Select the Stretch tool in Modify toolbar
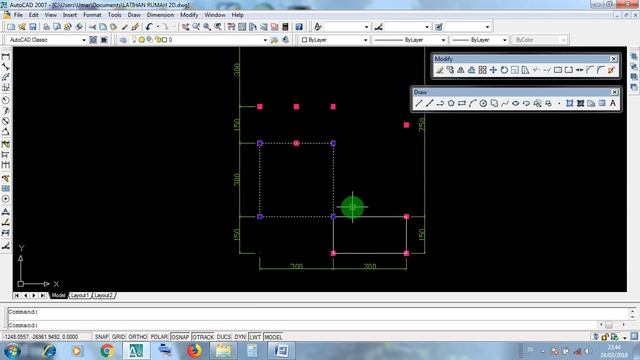 point(525,70)
